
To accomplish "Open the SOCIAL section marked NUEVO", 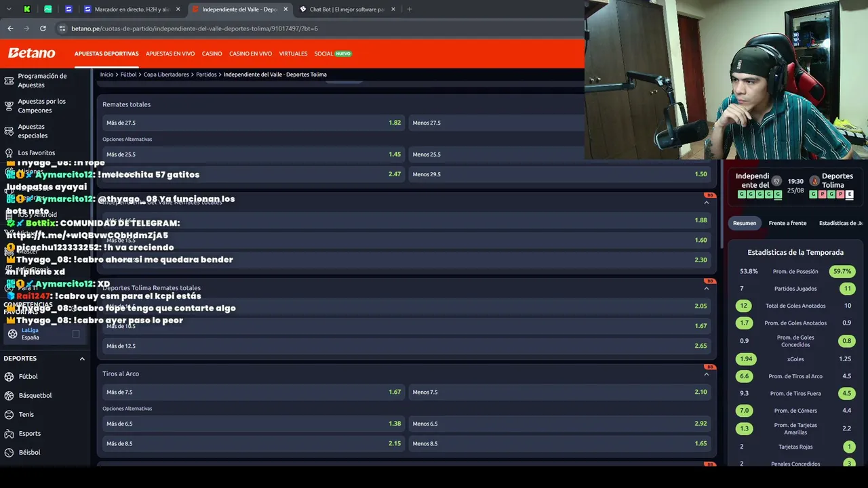I will click(x=333, y=54).
